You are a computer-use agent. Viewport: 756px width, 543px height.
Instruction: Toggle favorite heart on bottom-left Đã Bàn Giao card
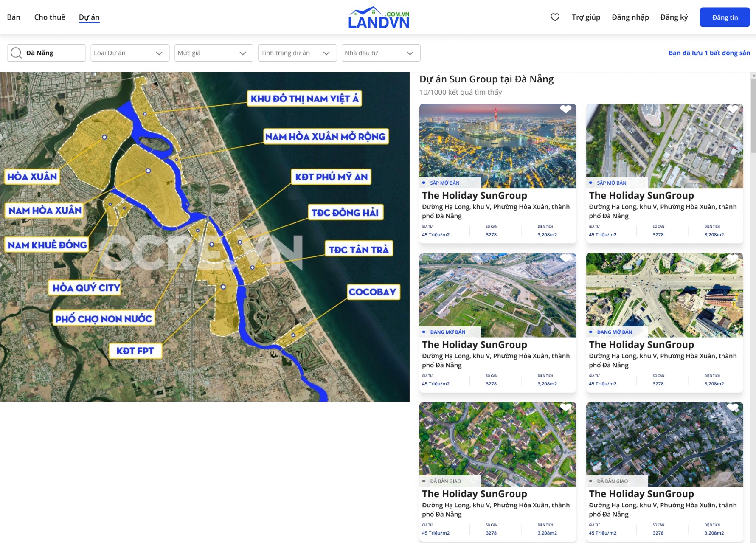[x=565, y=408]
